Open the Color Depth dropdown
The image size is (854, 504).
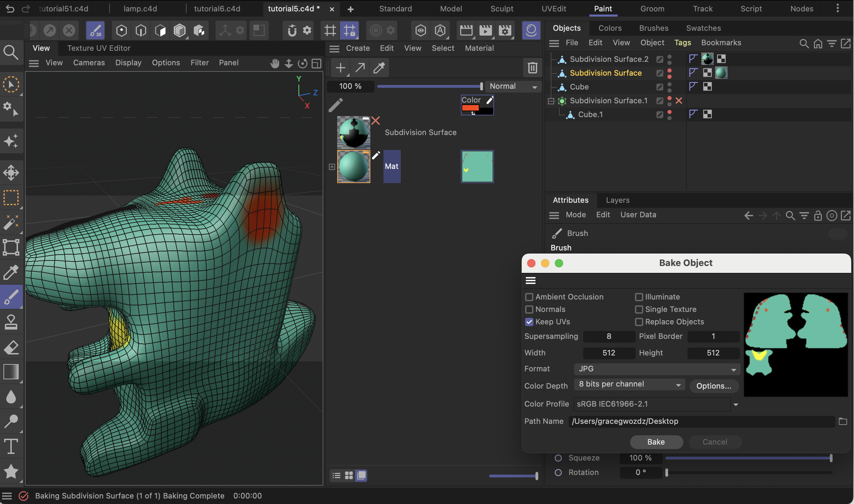(x=629, y=384)
